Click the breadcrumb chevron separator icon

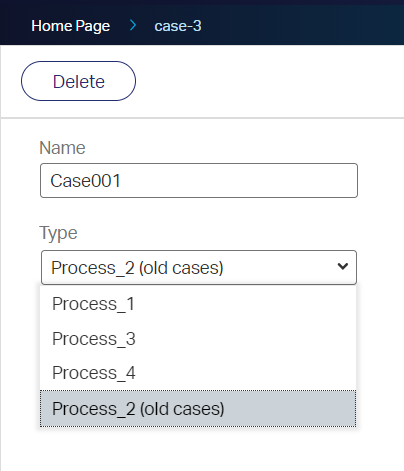[133, 25]
